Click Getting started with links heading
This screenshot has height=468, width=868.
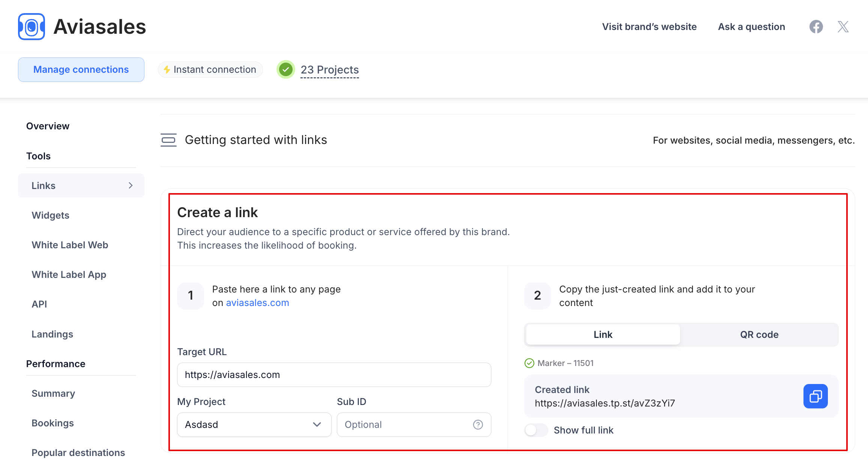[x=256, y=140]
